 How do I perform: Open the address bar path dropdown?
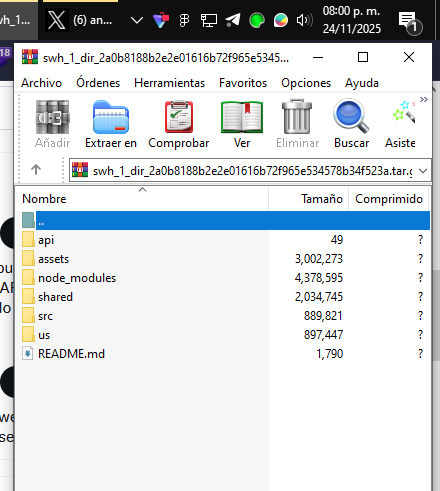click(423, 171)
